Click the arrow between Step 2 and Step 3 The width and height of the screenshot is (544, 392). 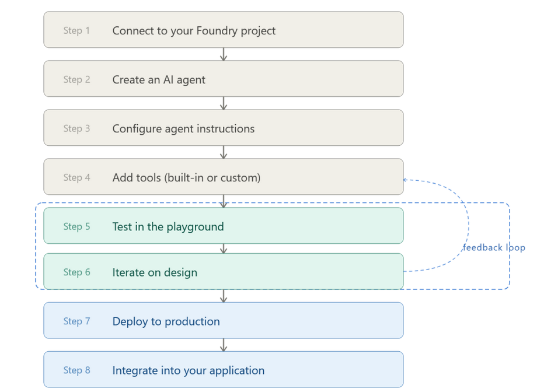[x=224, y=103]
